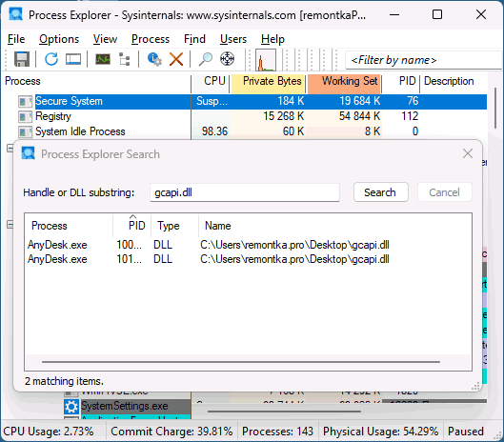Viewport: 504px width, 442px height.
Task: Click the 98.36 CPU value
Action: (214, 131)
